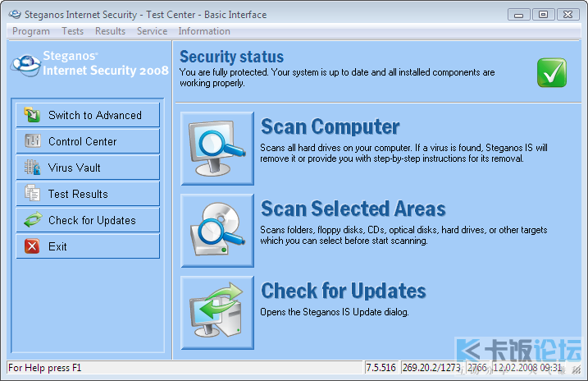
Task: Click the 'Scans all hard drives' description text
Action: click(x=403, y=154)
